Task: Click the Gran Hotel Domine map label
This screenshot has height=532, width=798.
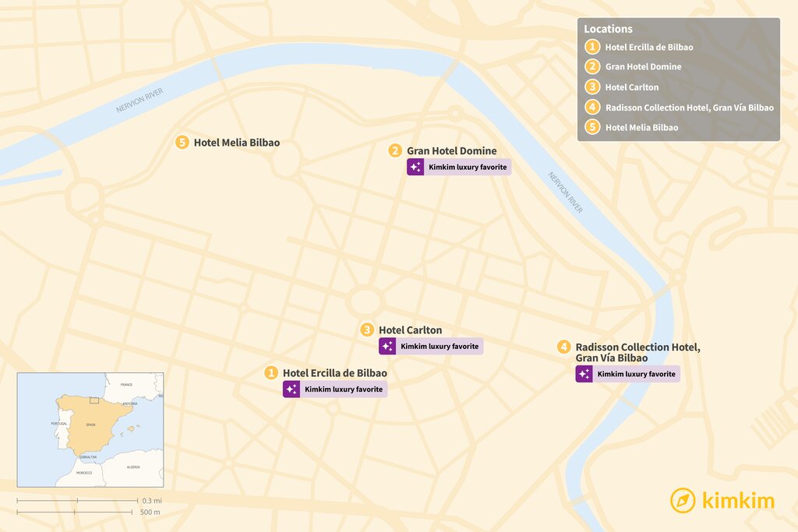Action: pyautogui.click(x=451, y=150)
